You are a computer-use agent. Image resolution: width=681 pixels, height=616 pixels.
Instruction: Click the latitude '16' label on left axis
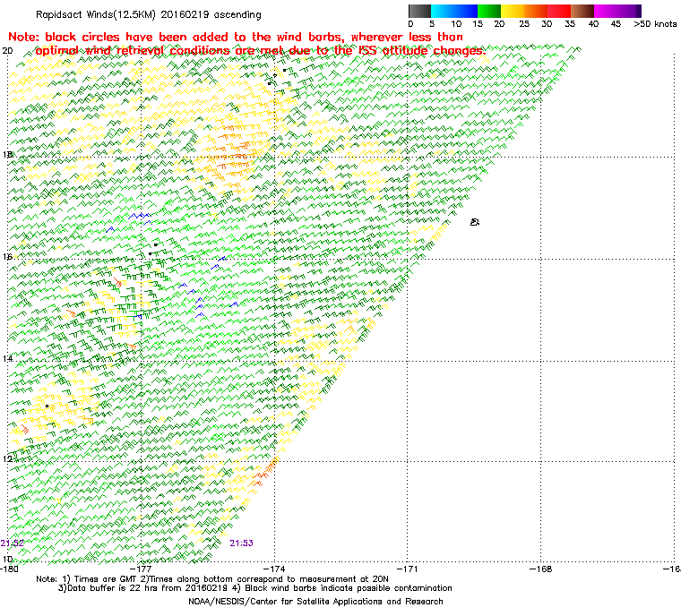tap(7, 257)
